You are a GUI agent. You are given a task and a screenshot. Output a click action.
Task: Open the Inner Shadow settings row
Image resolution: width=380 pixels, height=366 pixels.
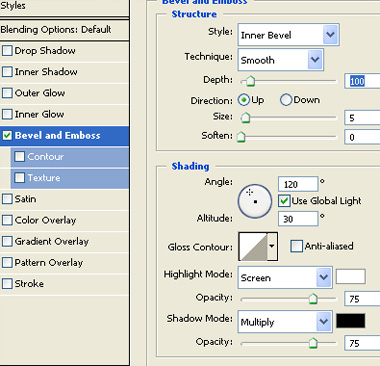click(64, 72)
